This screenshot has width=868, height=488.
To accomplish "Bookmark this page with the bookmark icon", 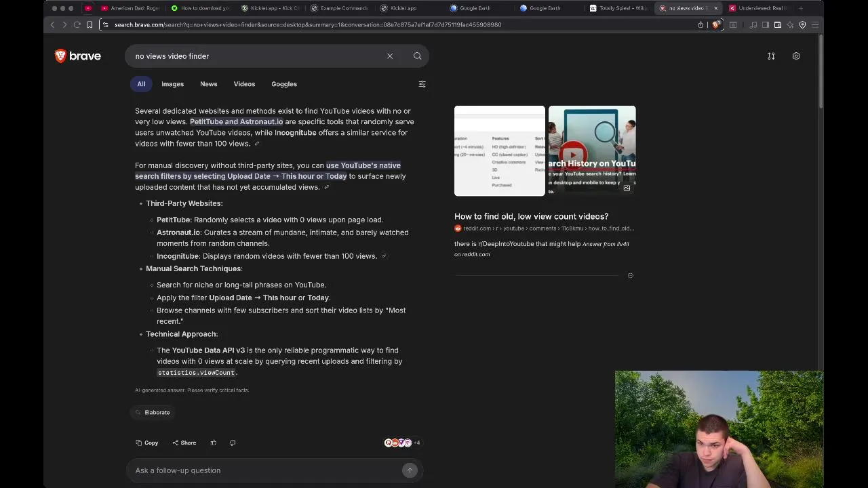I will pos(90,24).
